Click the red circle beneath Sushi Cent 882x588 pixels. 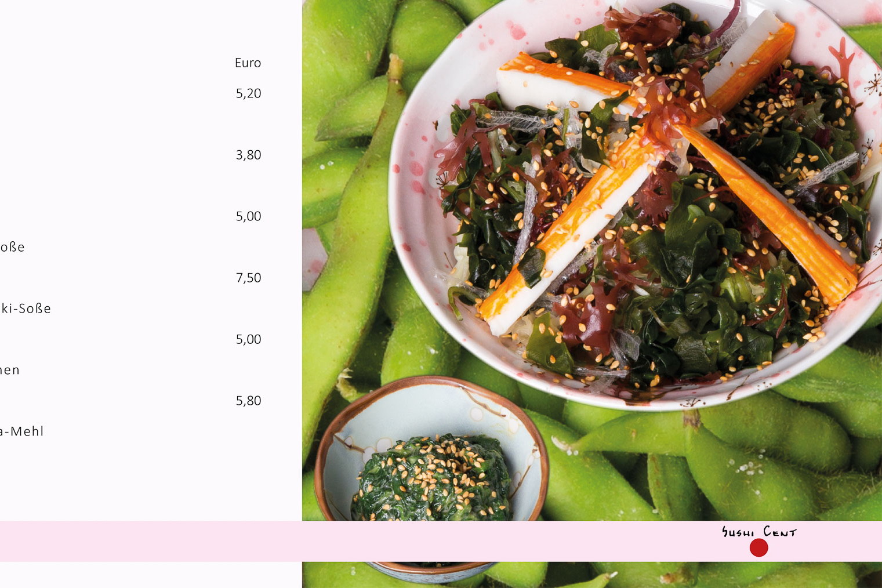[758, 547]
